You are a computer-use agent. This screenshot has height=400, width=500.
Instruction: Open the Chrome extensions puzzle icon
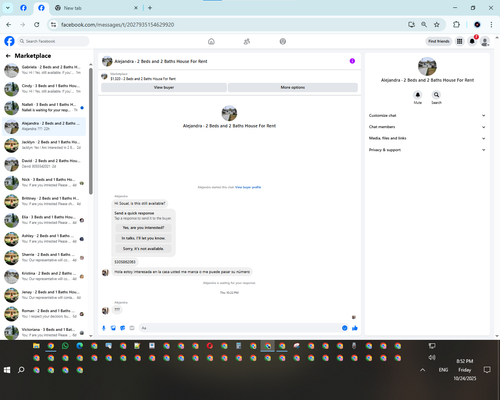tap(456, 25)
